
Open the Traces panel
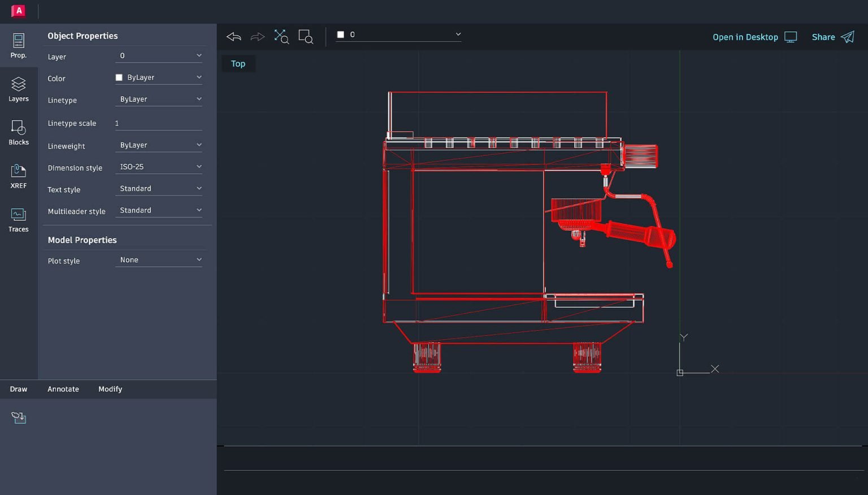(19, 220)
